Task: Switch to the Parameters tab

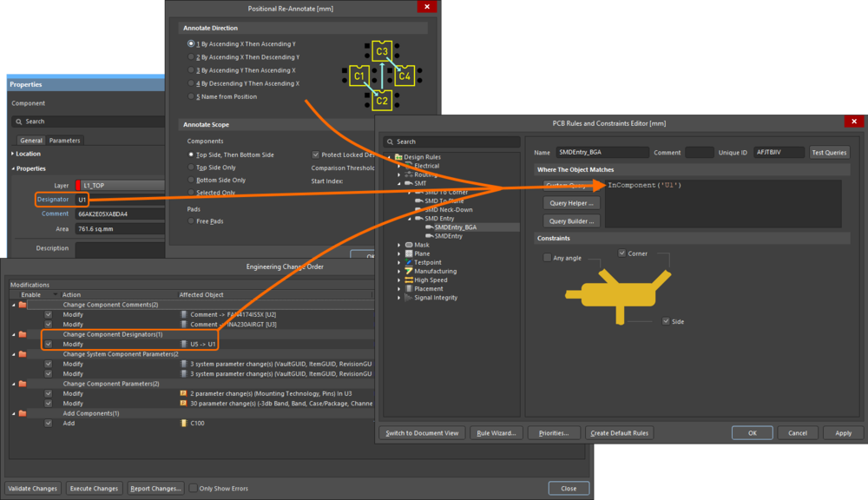Action: pyautogui.click(x=64, y=141)
